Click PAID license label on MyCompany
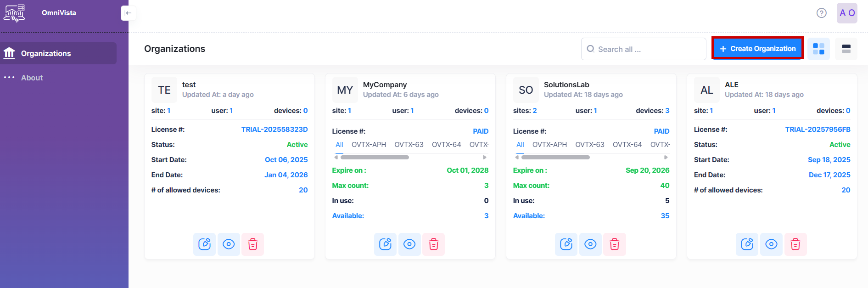 [x=481, y=131]
